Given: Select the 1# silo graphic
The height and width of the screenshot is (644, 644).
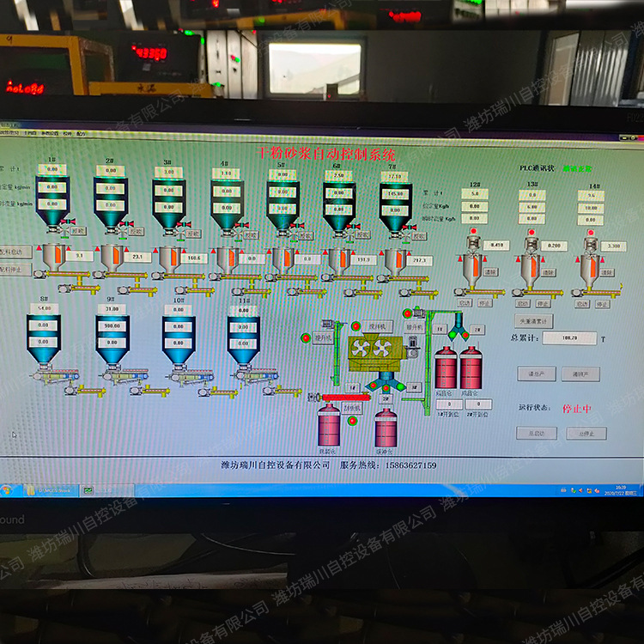Looking at the screenshot, I should 52,201.
